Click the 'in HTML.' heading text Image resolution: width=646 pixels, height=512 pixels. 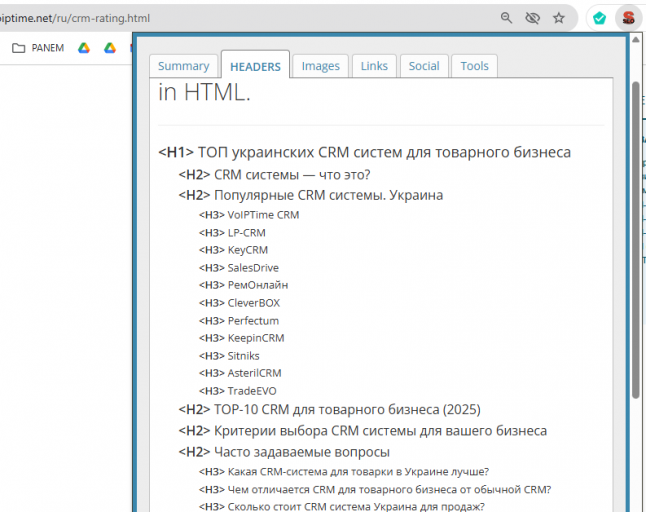tap(204, 92)
